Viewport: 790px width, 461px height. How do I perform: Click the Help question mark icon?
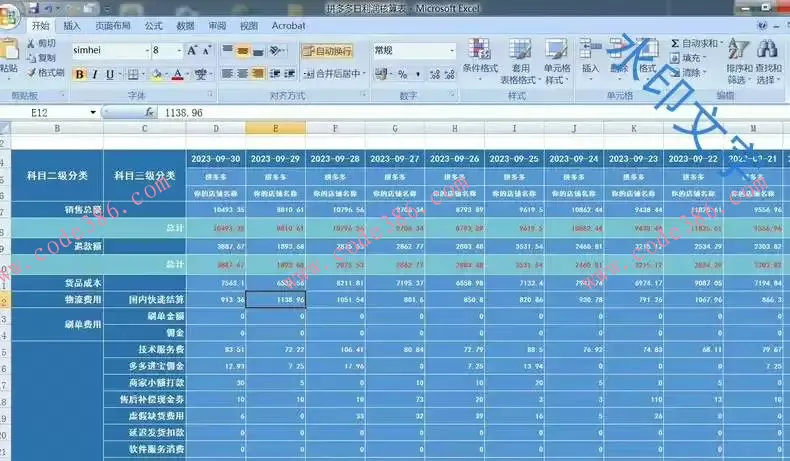[762, 26]
